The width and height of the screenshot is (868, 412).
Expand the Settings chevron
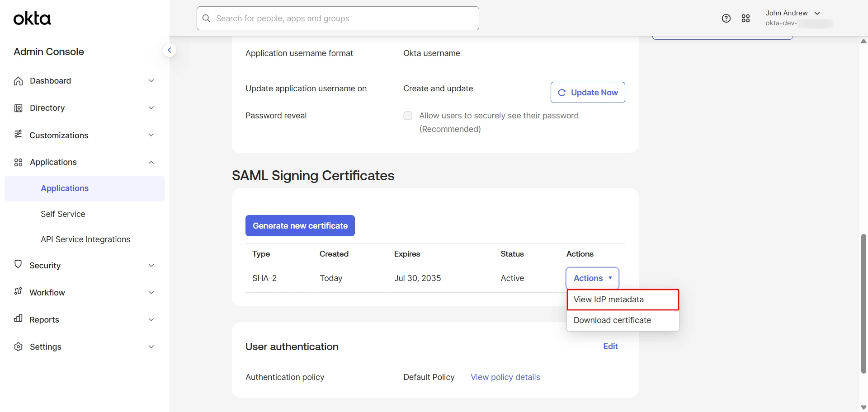coord(151,347)
